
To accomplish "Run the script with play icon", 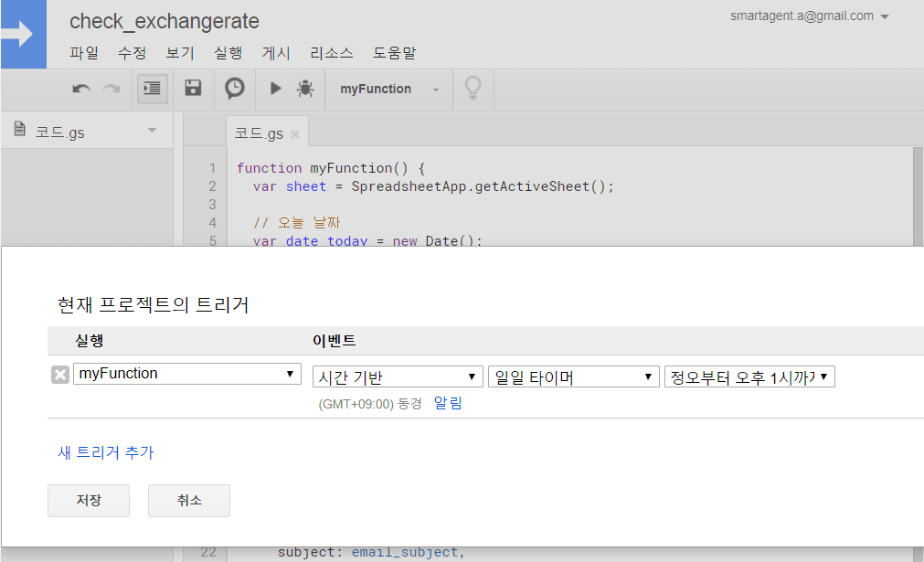I will pyautogui.click(x=275, y=89).
